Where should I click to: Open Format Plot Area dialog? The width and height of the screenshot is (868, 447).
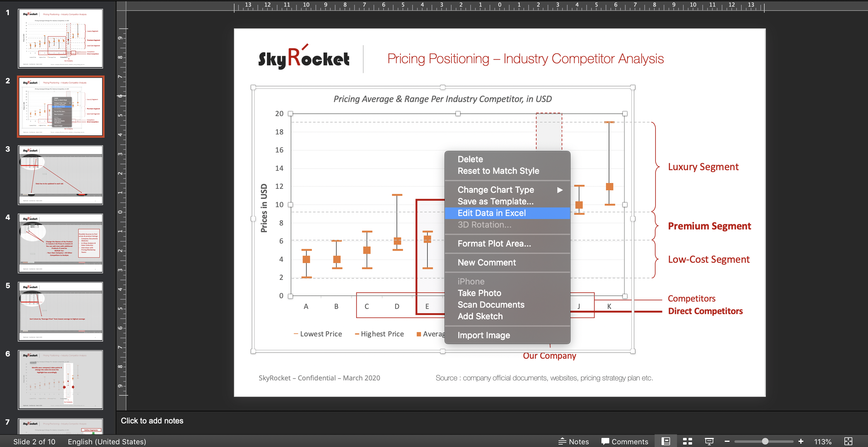click(x=507, y=243)
